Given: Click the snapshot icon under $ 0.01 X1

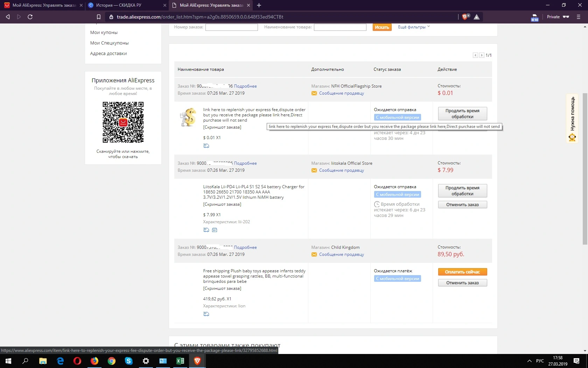Looking at the screenshot, I should click(206, 146).
